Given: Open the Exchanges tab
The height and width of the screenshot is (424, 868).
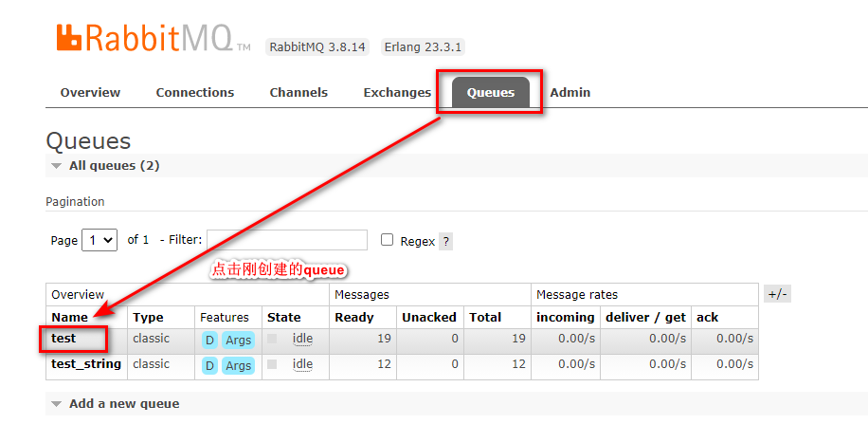Looking at the screenshot, I should coord(397,93).
